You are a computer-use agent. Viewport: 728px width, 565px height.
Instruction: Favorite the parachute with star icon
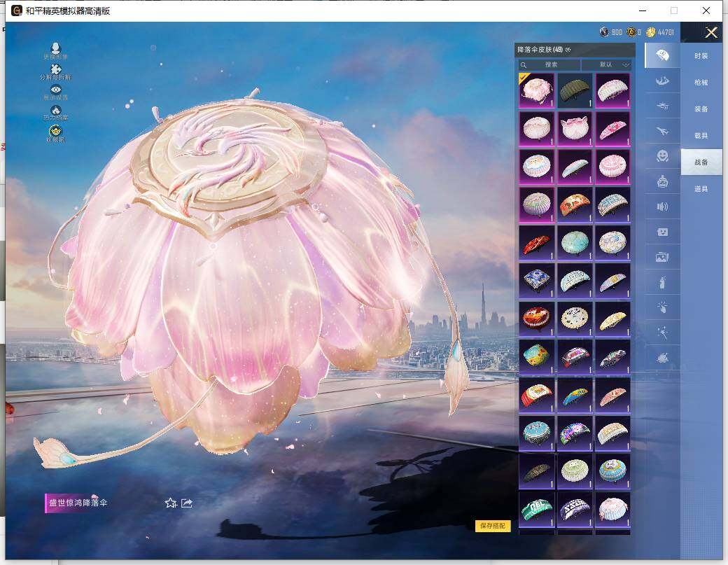(170, 503)
